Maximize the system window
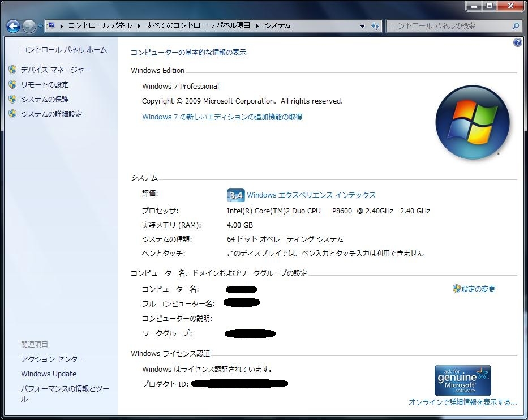528x420 pixels. pos(490,6)
